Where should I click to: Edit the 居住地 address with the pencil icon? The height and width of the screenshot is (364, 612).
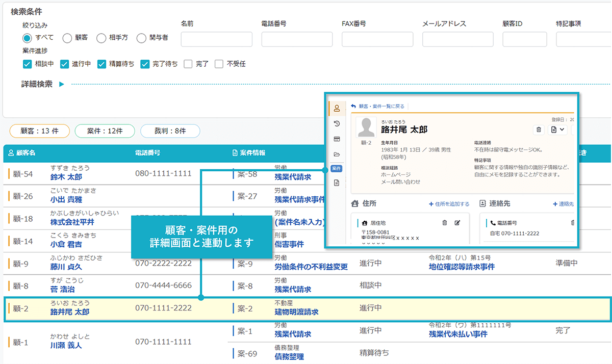coord(457,223)
